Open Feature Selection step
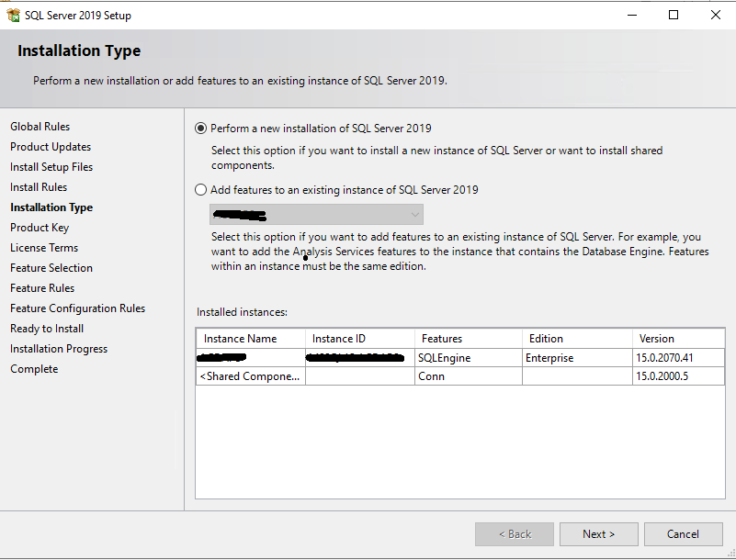Viewport: 736px width, 560px height. click(x=51, y=268)
